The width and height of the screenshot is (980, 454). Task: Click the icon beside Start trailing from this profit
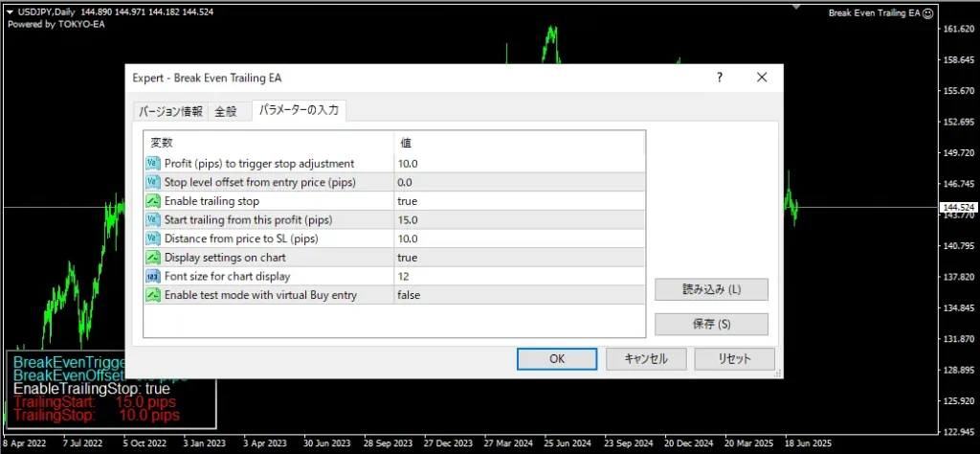tap(153, 220)
